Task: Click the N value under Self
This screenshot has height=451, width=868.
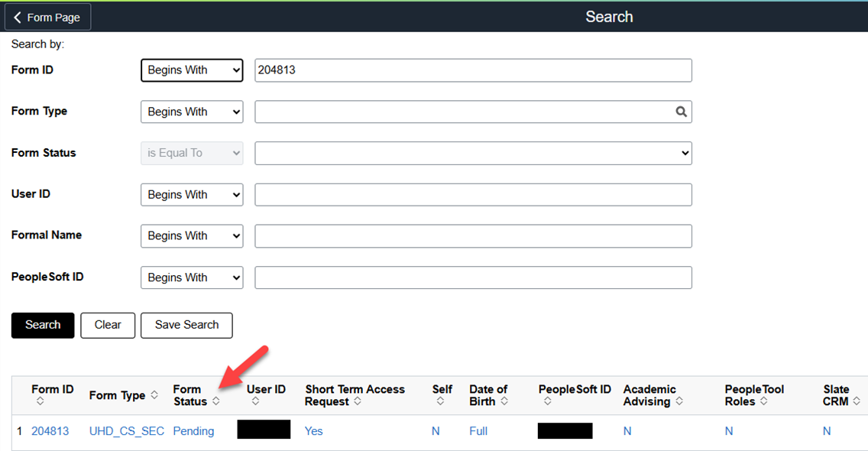Action: (x=436, y=431)
